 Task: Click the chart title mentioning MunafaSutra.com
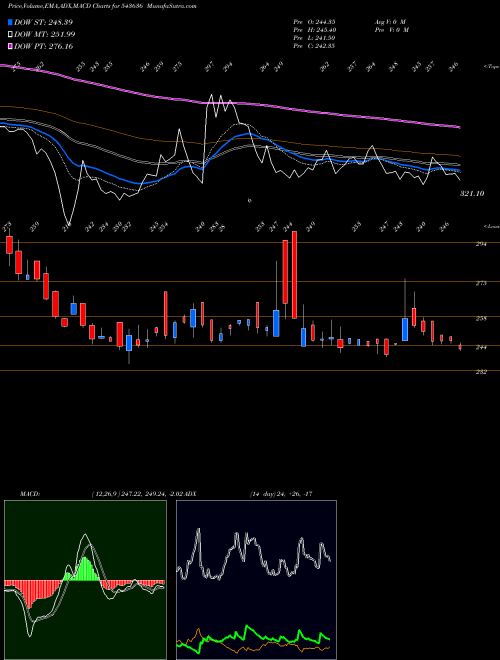click(x=102, y=6)
